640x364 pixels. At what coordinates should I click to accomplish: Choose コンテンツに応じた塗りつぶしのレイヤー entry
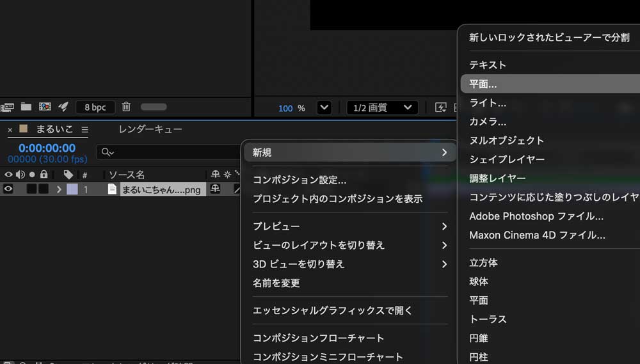(554, 197)
